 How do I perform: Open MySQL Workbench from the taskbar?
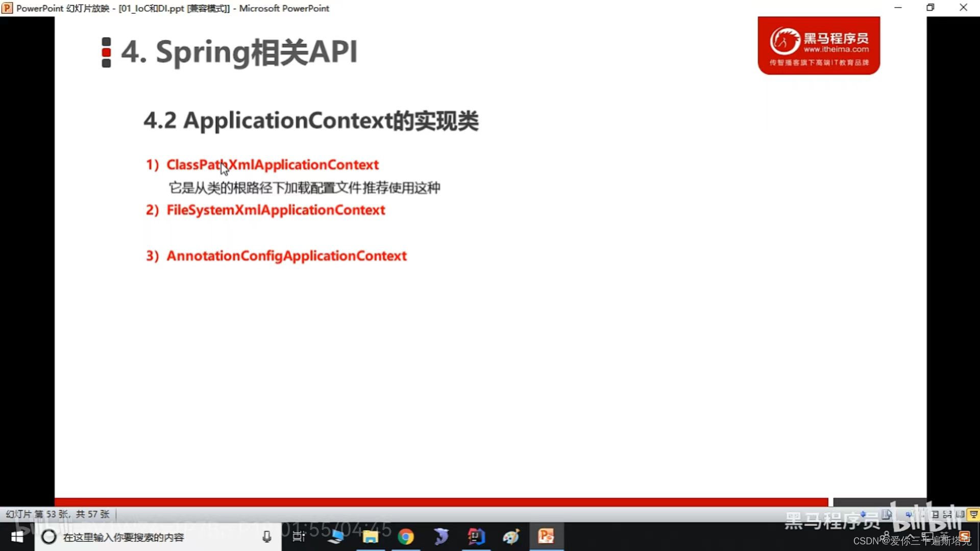442,537
